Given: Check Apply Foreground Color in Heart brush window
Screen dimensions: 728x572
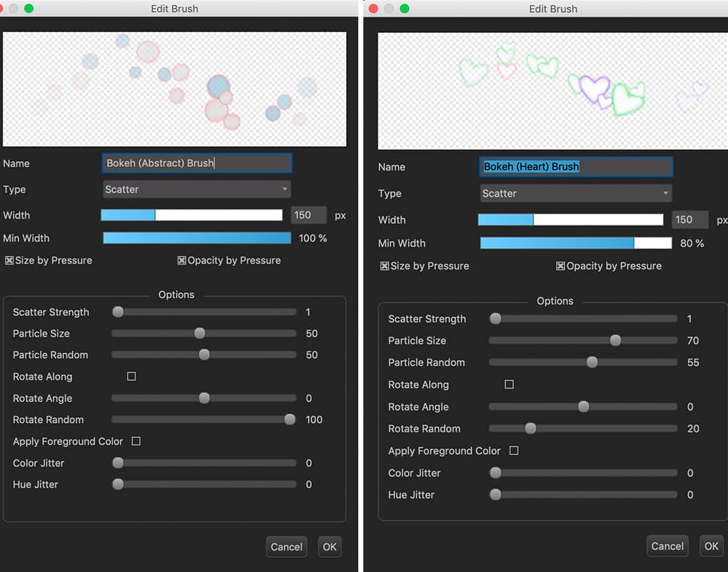Looking at the screenshot, I should [514, 451].
